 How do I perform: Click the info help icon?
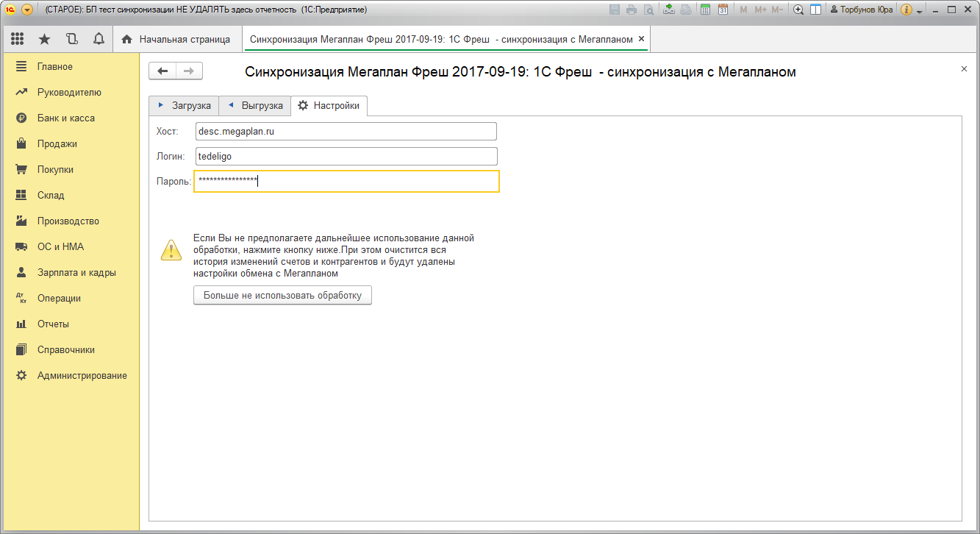coord(906,10)
